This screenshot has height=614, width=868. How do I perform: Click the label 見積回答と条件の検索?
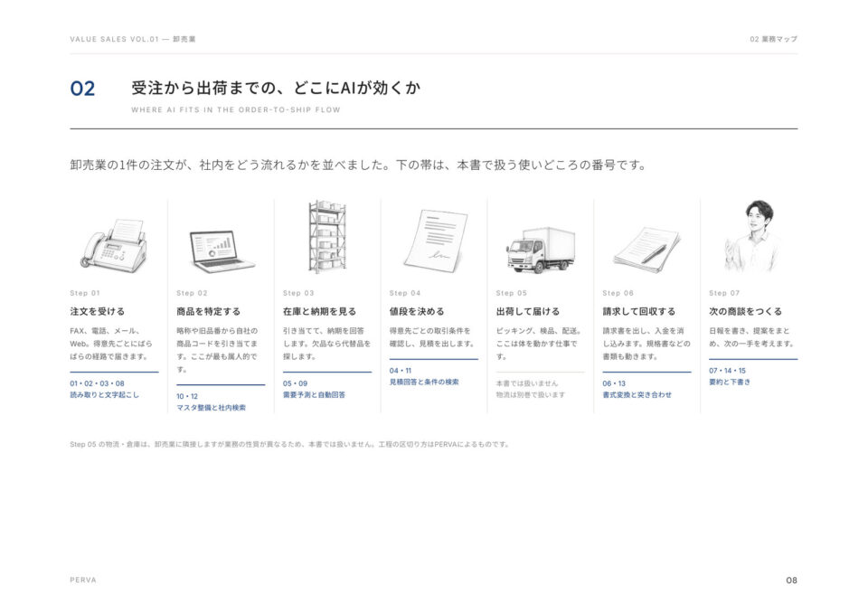point(424,382)
